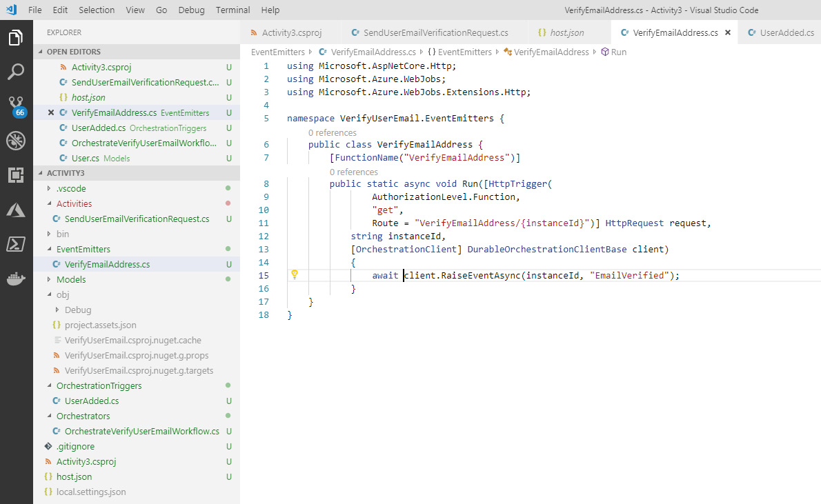Switch to SendUserEmailVerificationRequest.cs tab
The width and height of the screenshot is (821, 504).
[x=435, y=32]
